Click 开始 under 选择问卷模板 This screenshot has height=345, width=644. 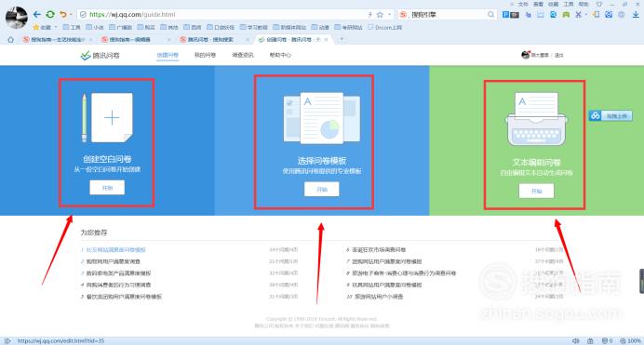click(322, 189)
